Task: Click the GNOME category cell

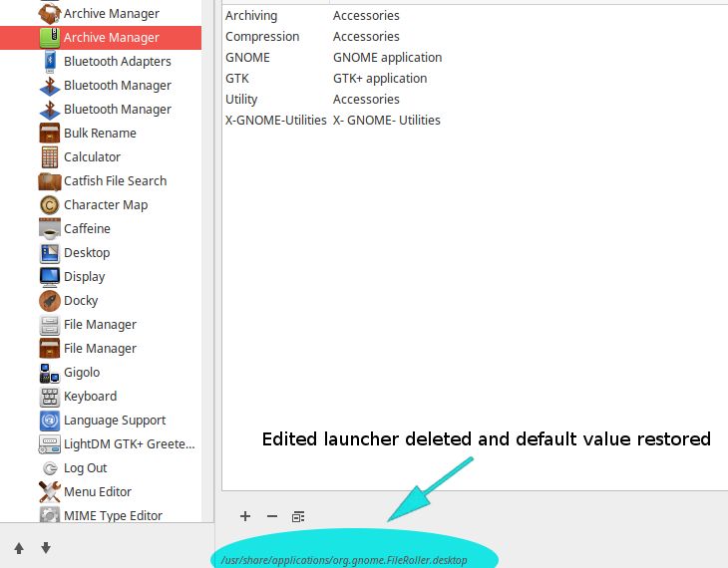Action: (x=247, y=58)
